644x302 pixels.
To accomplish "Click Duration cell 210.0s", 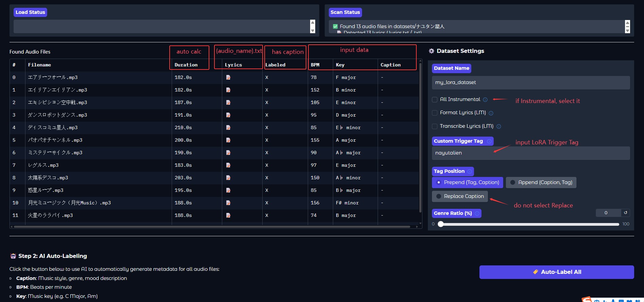I will click(183, 128).
